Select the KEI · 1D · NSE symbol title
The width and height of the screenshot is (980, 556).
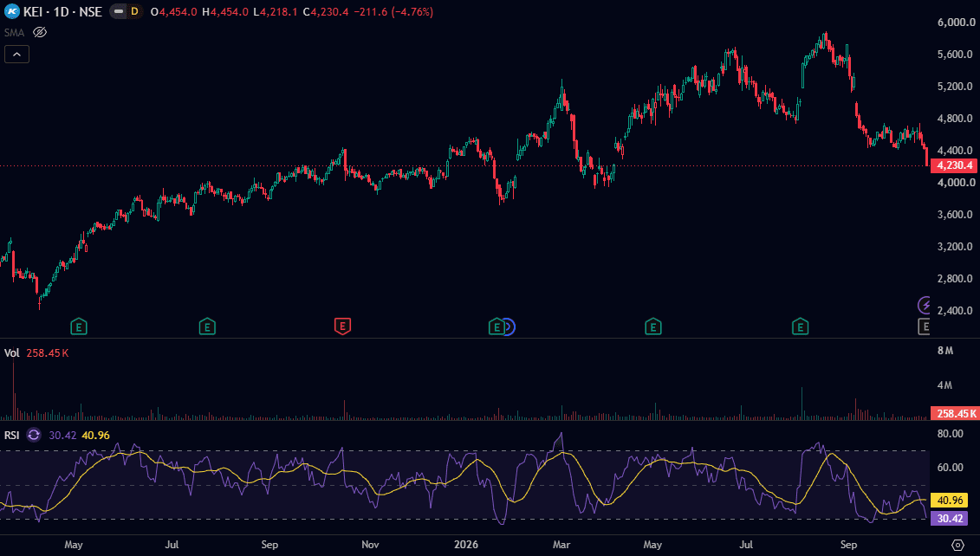tap(62, 12)
